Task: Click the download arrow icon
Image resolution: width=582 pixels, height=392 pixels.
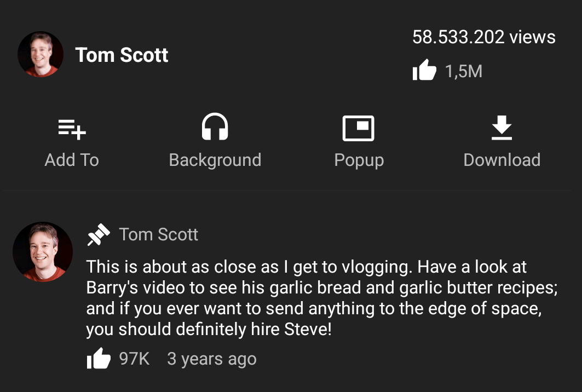Action: pyautogui.click(x=502, y=128)
